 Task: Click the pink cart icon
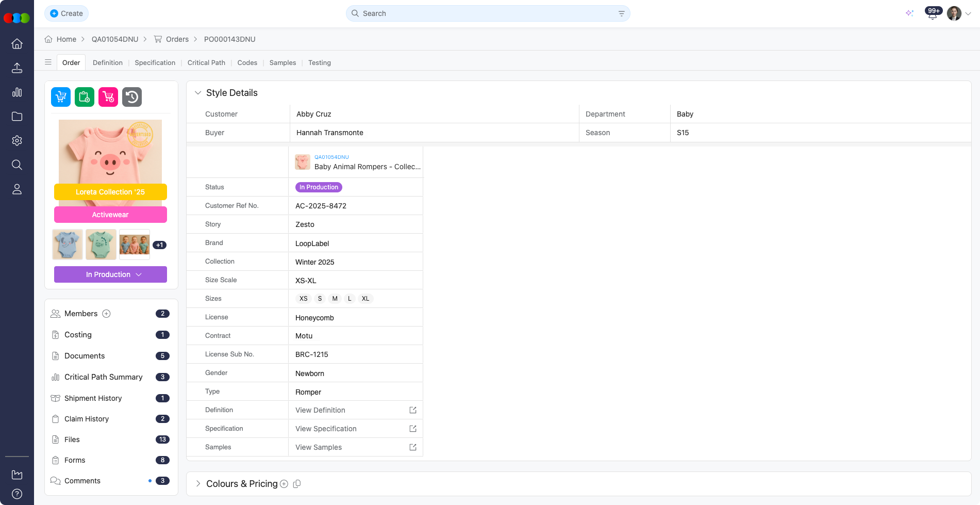tap(108, 97)
